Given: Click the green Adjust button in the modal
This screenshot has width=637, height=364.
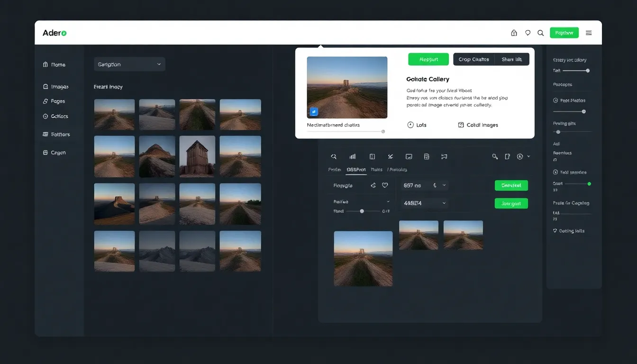Looking at the screenshot, I should 428,59.
